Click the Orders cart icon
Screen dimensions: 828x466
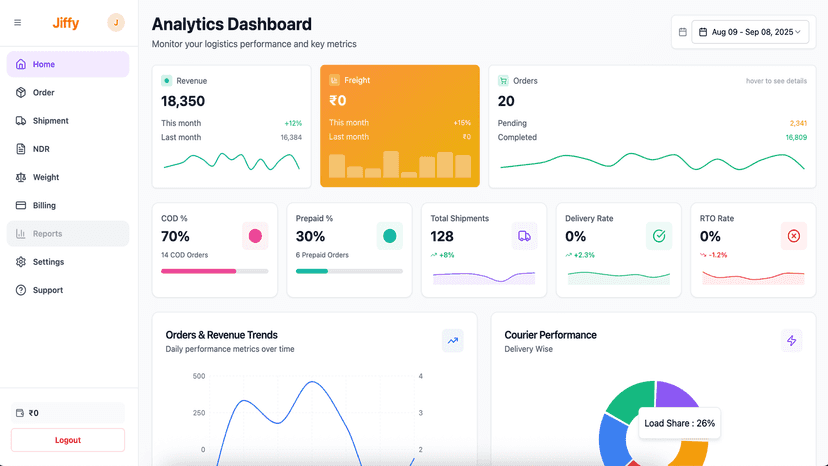pos(503,81)
